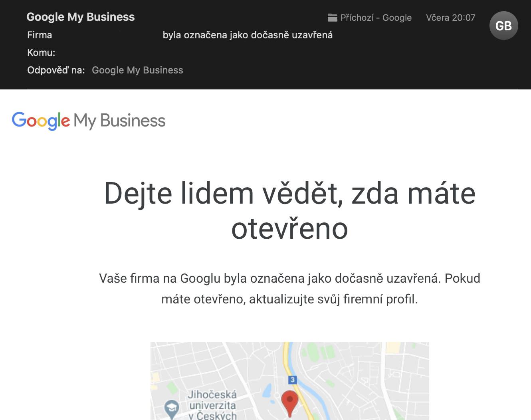The image size is (531, 420).
Task: Click the Odpověď na: label
Action: coord(56,70)
